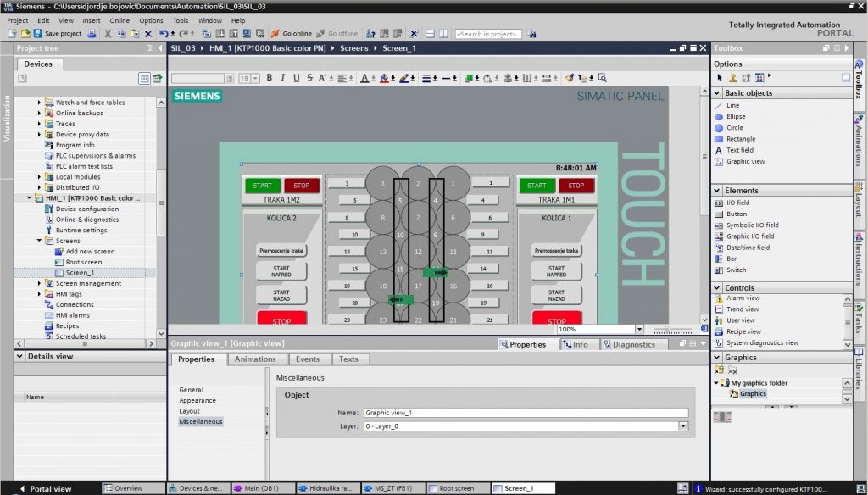Switch to the Animations tab
This screenshot has height=495, width=868.
[x=255, y=359]
